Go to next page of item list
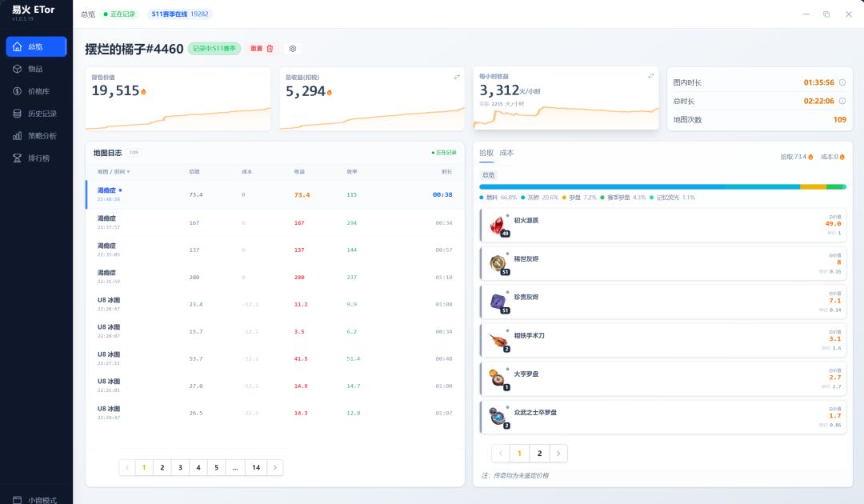 pos(558,454)
